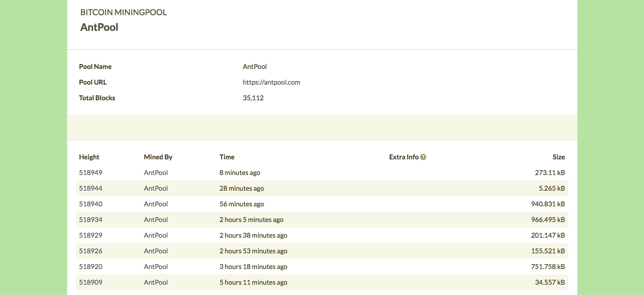Image resolution: width=644 pixels, height=295 pixels.
Task: Click the Pool Name label
Action: click(x=95, y=67)
